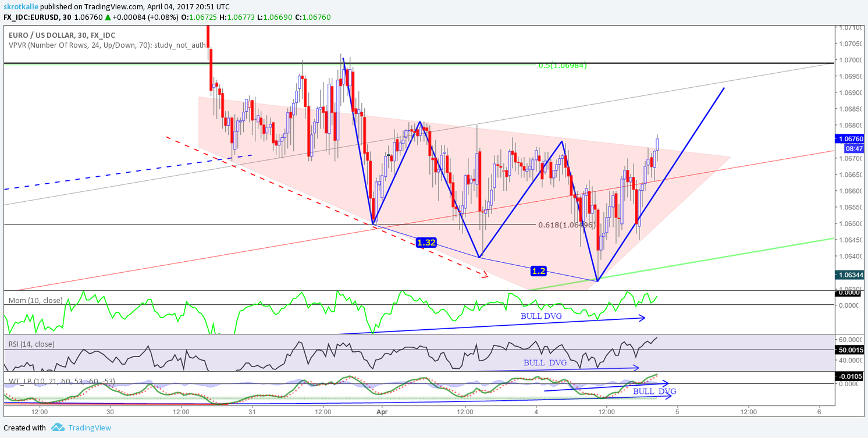Click the 1.06500 price axis label

pyautogui.click(x=850, y=223)
